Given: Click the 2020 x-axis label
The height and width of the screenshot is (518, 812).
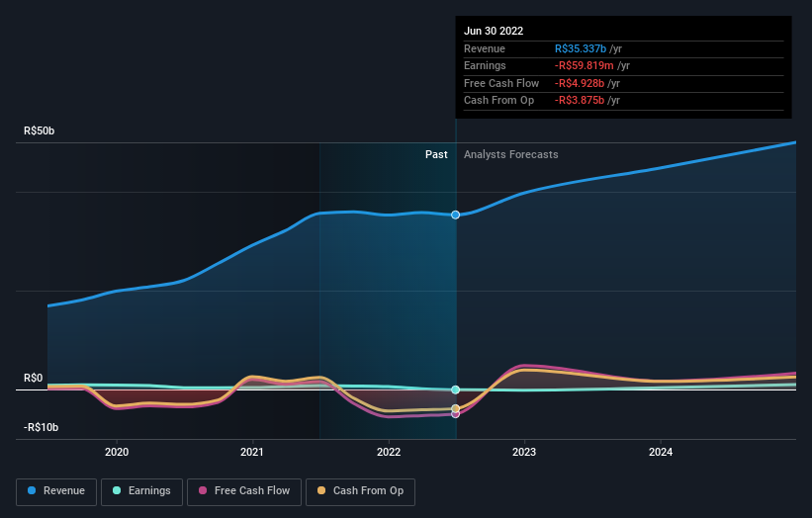Looking at the screenshot, I should [x=117, y=452].
